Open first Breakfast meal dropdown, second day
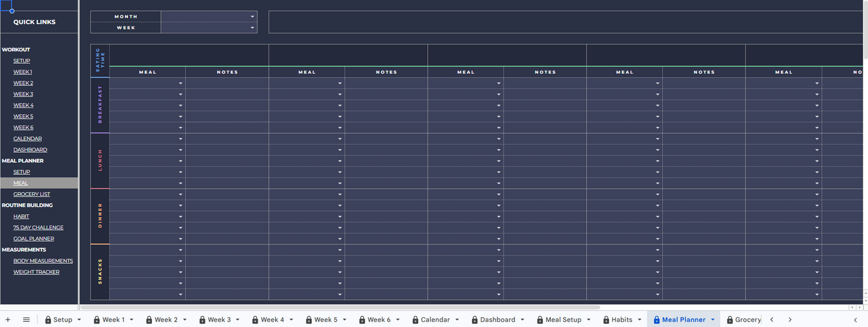This screenshot has width=868, height=327. click(x=339, y=84)
